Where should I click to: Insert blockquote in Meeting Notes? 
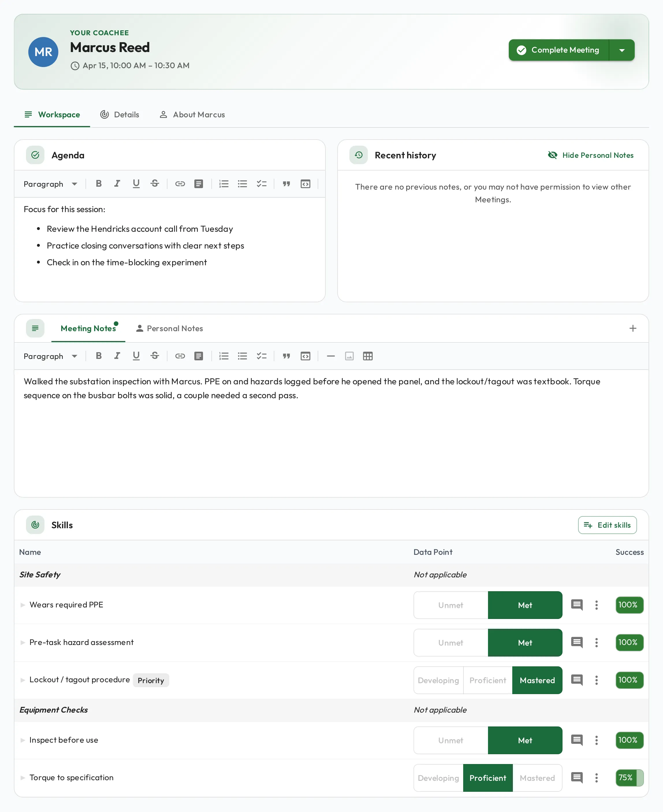[286, 356]
